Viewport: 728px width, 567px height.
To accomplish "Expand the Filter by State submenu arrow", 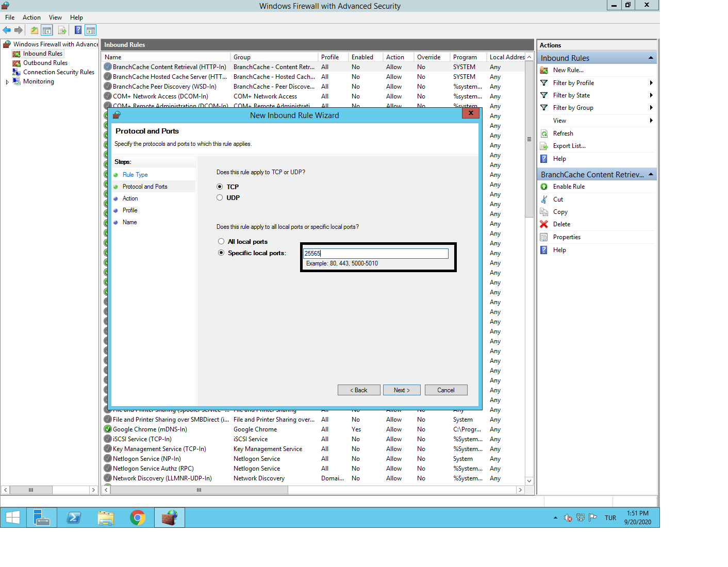I will pos(651,95).
